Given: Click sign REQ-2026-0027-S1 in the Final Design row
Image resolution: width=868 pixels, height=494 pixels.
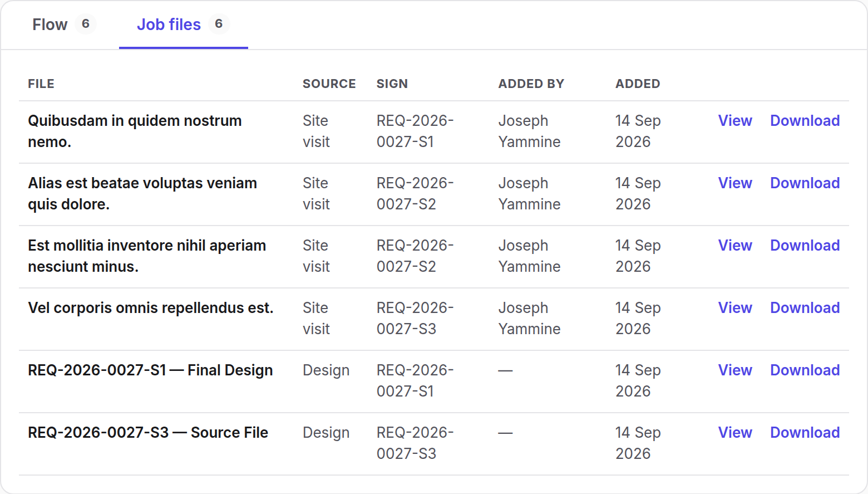Looking at the screenshot, I should [415, 381].
